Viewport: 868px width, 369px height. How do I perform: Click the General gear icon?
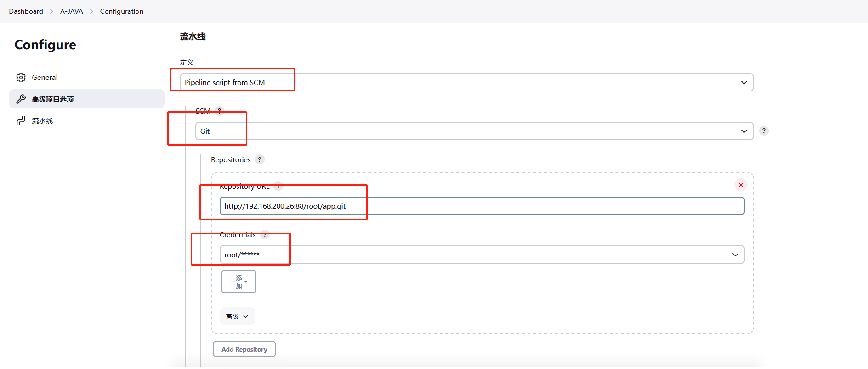click(x=21, y=78)
